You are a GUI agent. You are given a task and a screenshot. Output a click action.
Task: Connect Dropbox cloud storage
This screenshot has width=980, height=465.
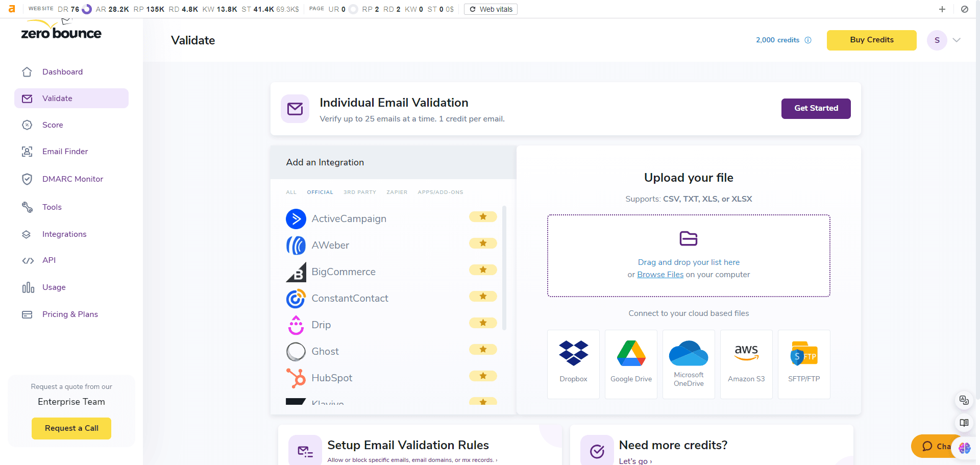[573, 364]
